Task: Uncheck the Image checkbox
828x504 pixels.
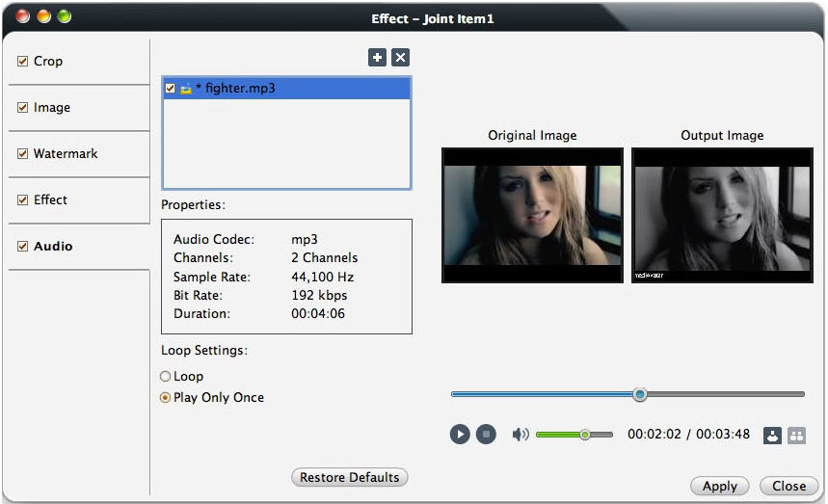Action: pyautogui.click(x=23, y=108)
